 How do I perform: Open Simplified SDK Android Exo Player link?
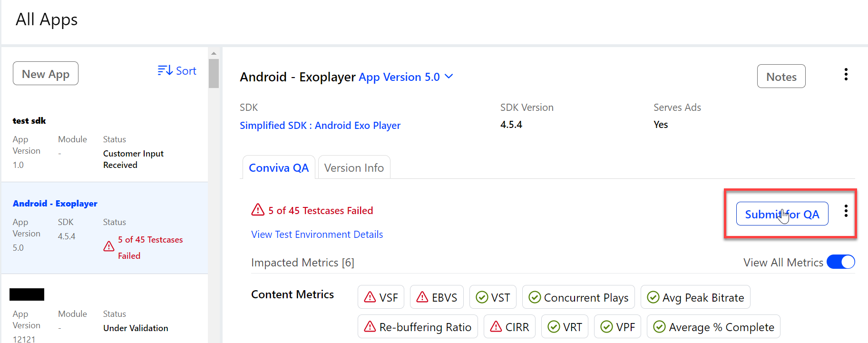click(320, 126)
